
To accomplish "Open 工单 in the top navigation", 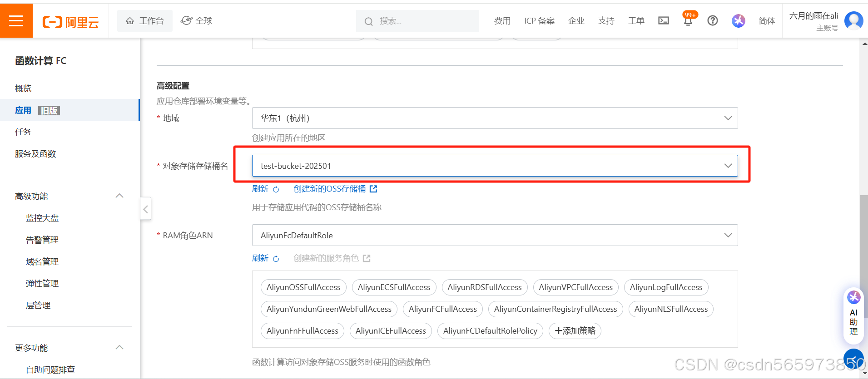I will pos(636,21).
